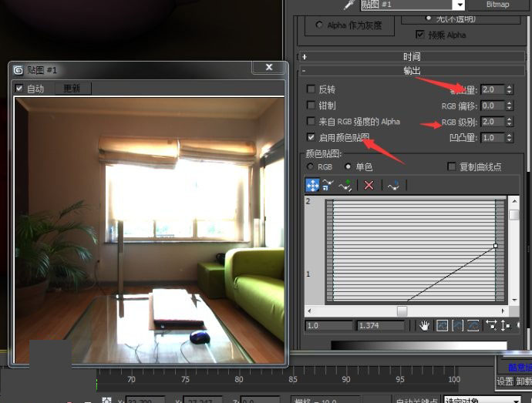
Task: Click the 凹凸量 spinner arrows
Action: 509,137
